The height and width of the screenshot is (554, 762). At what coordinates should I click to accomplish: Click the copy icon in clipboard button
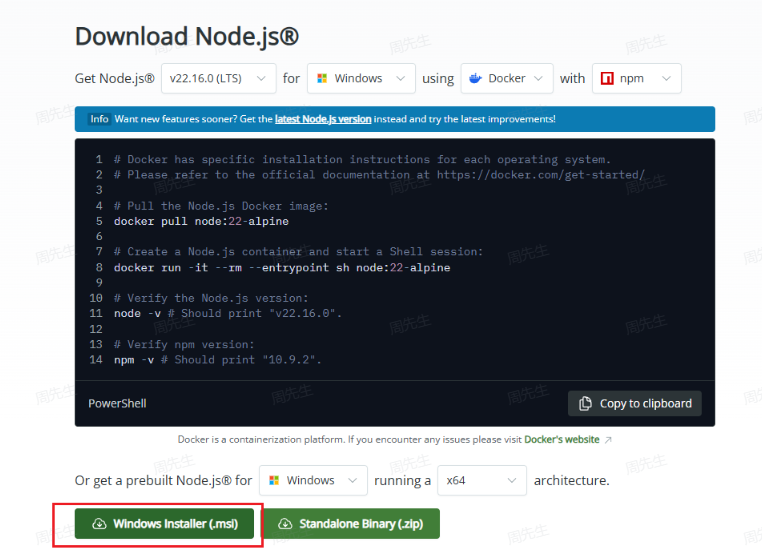[x=585, y=403]
